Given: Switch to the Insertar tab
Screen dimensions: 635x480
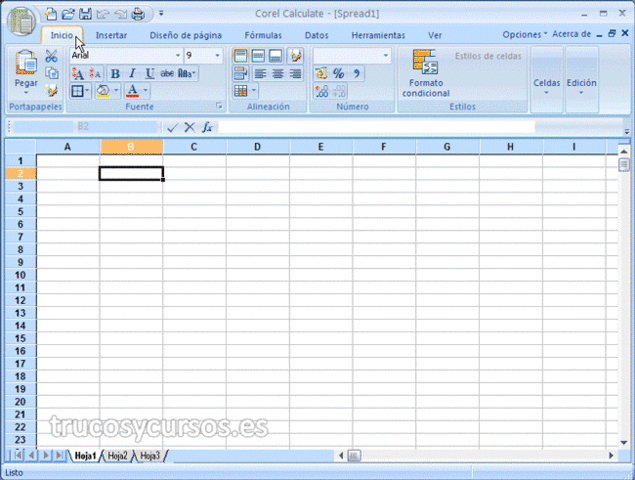Looking at the screenshot, I should pyautogui.click(x=111, y=36).
